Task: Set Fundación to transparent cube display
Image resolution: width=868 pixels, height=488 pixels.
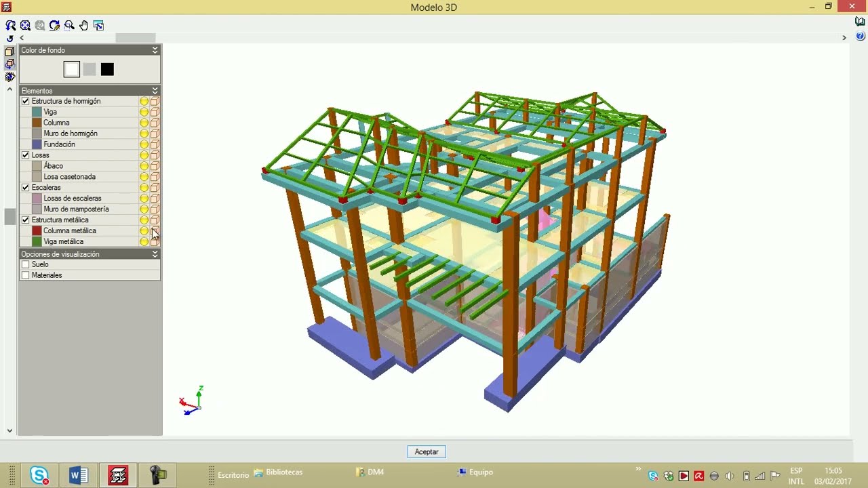Action: tap(155, 145)
